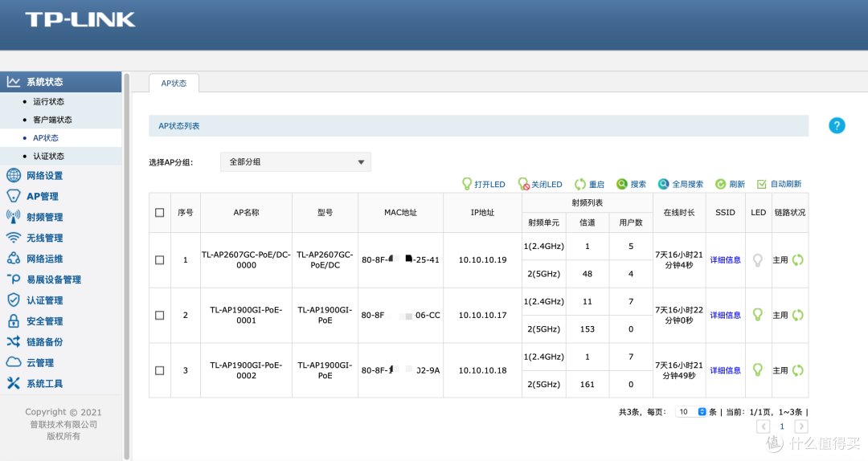Click the 认证管理 shield-check icon
The height and width of the screenshot is (461, 868).
point(14,300)
